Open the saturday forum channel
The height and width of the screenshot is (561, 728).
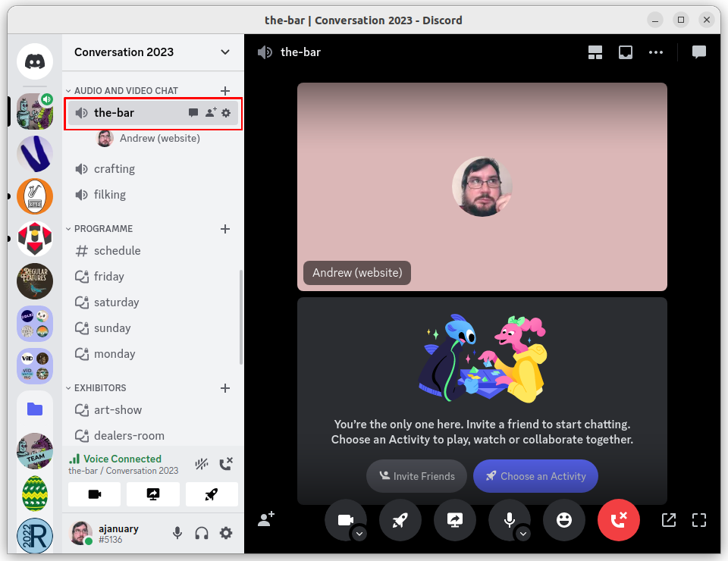coord(153,302)
